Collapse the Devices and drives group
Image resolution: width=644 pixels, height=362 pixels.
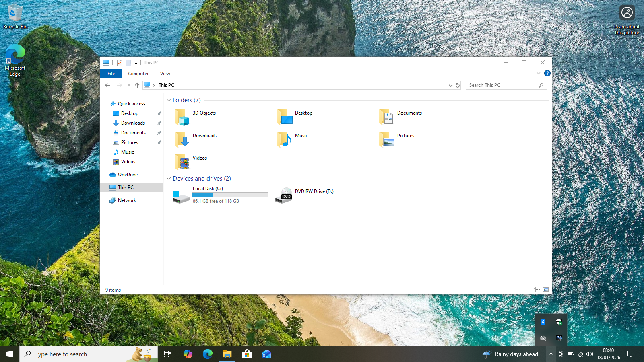coord(169,179)
